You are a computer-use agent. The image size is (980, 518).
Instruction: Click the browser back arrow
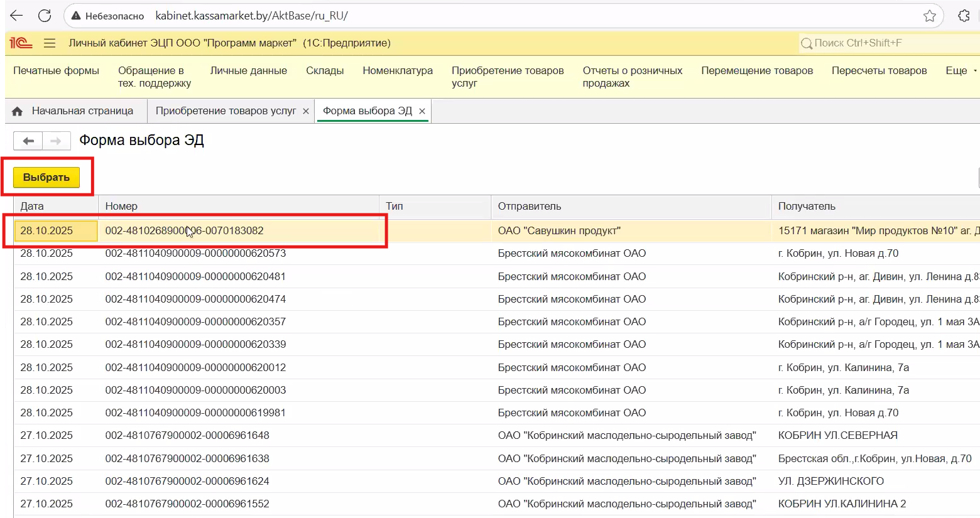tap(16, 16)
